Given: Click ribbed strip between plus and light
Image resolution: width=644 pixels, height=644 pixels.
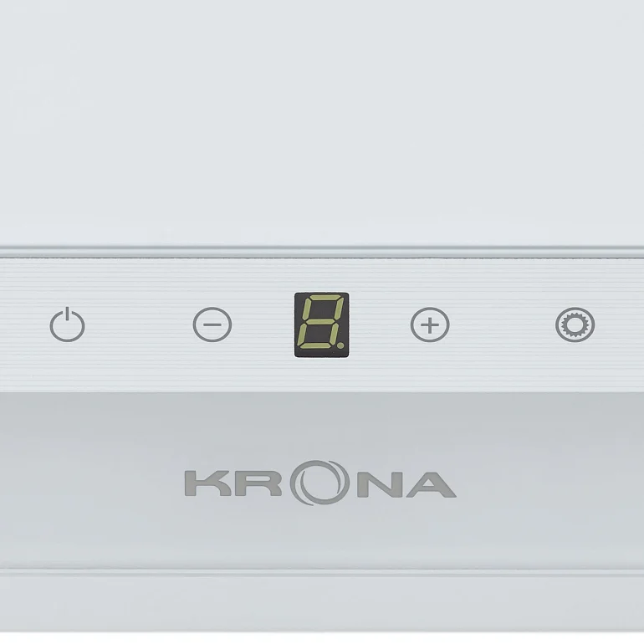Looking at the screenshot, I should (503, 325).
